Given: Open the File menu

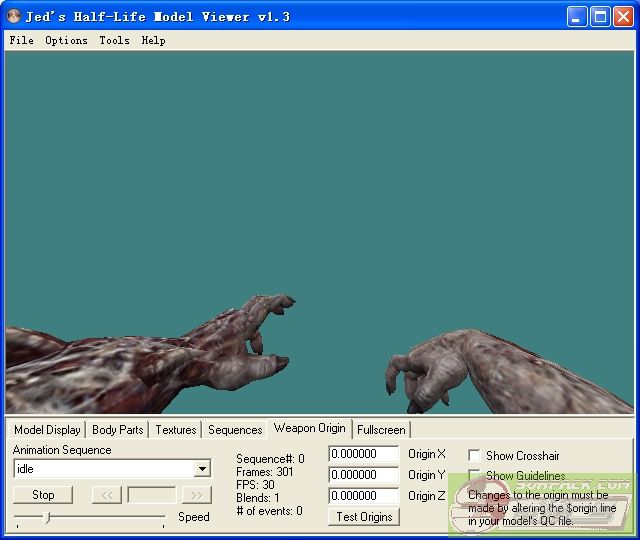Looking at the screenshot, I should [x=21, y=41].
